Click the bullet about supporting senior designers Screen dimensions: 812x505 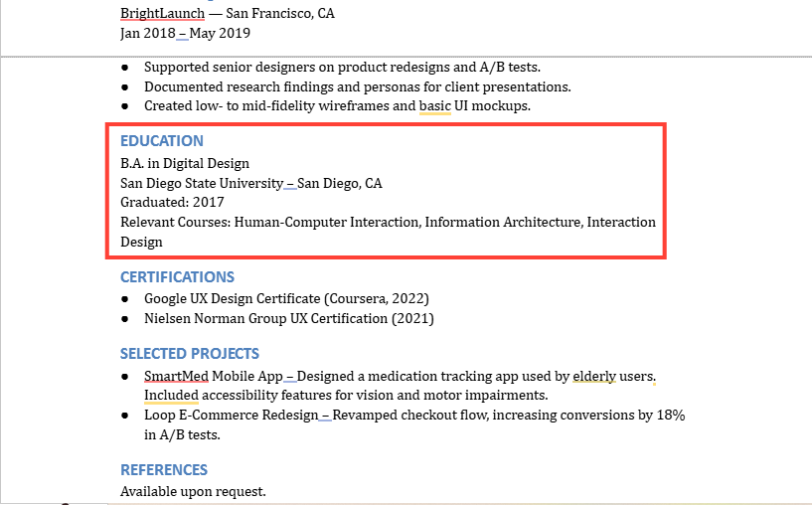tap(342, 68)
